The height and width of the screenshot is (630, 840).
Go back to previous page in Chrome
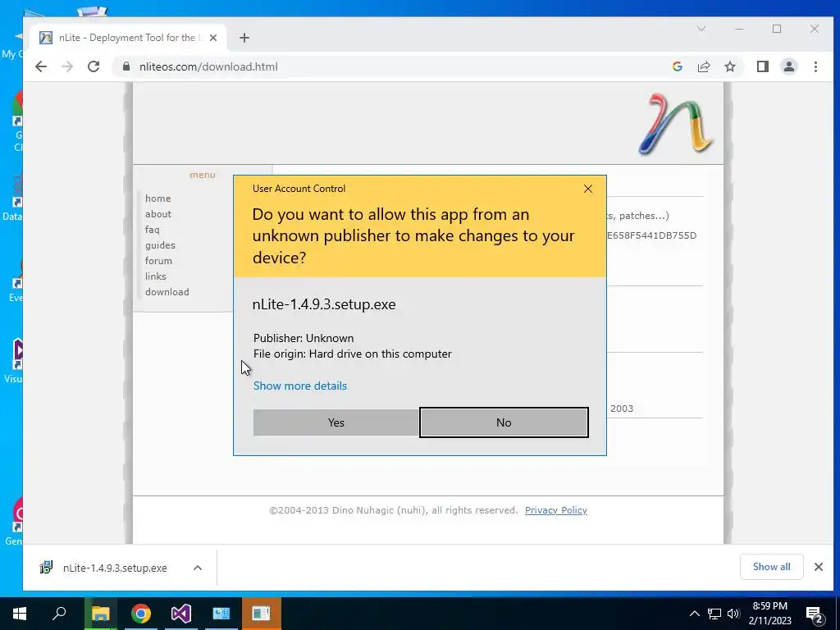pos(41,66)
